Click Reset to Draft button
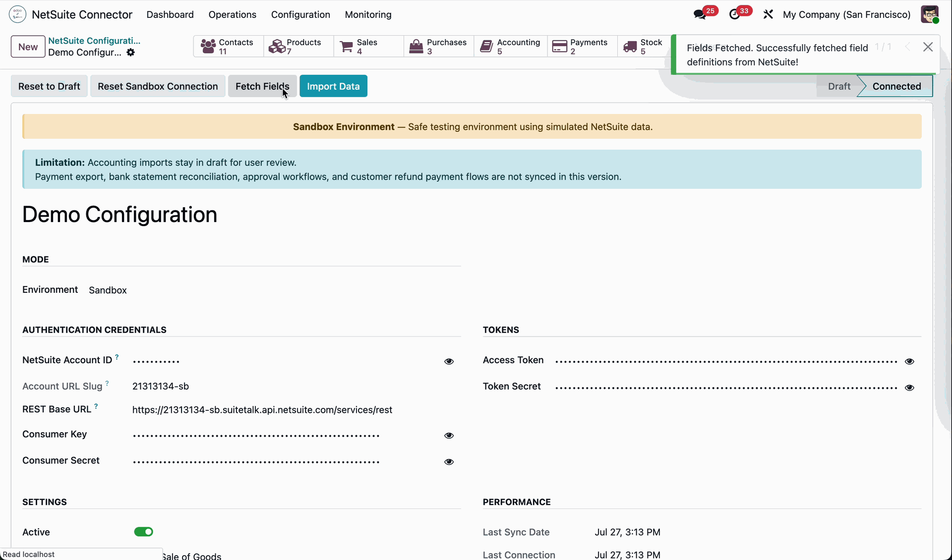This screenshot has width=952, height=560. click(x=49, y=86)
